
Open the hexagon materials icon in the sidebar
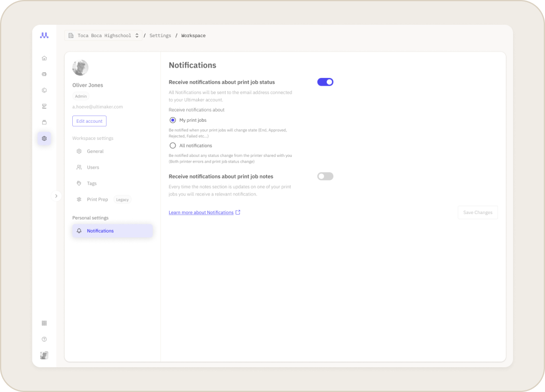[x=44, y=90]
